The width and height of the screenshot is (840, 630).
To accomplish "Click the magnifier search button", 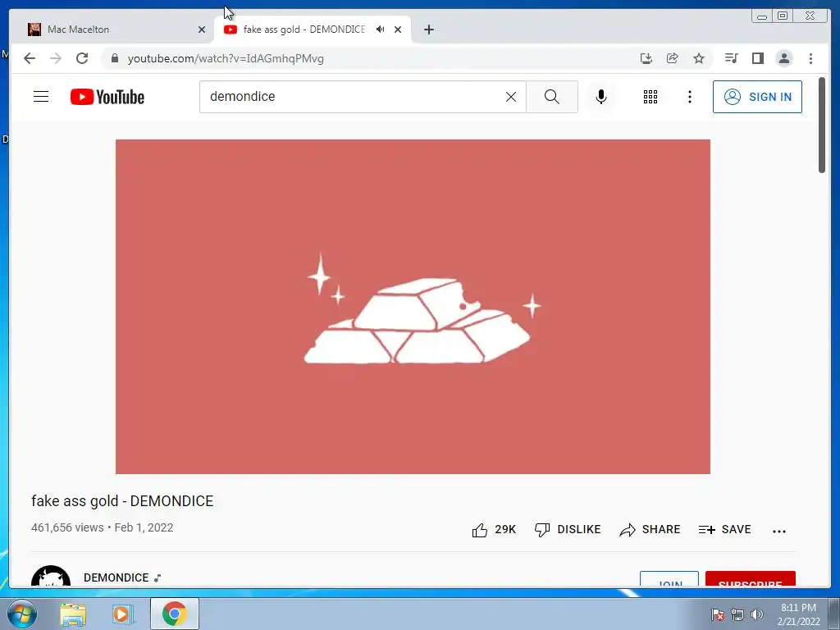I will [x=552, y=97].
